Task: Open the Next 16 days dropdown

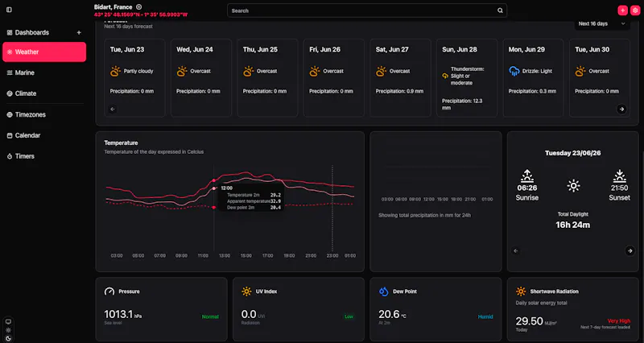Action: tap(601, 24)
